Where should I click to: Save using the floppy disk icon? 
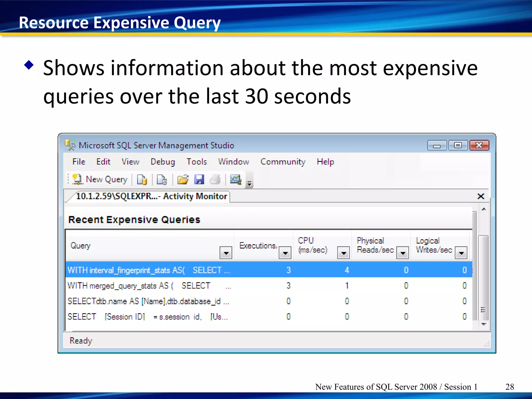[199, 179]
